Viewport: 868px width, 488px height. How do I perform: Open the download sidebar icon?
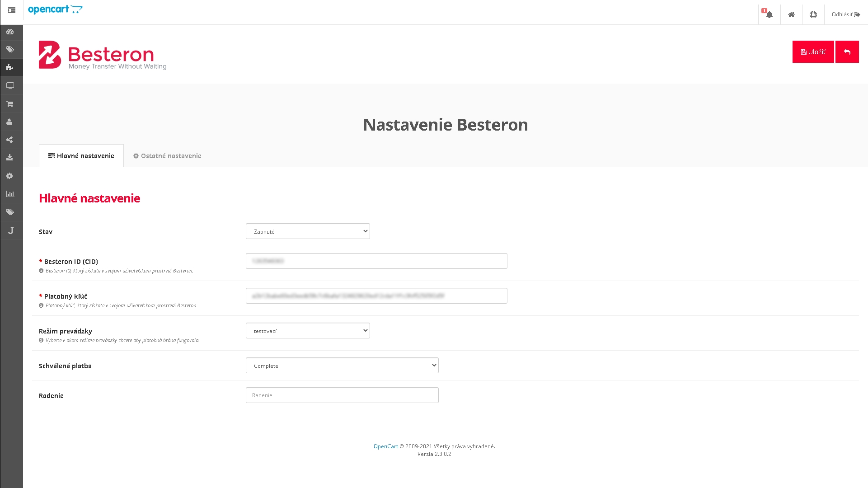pyautogui.click(x=10, y=158)
